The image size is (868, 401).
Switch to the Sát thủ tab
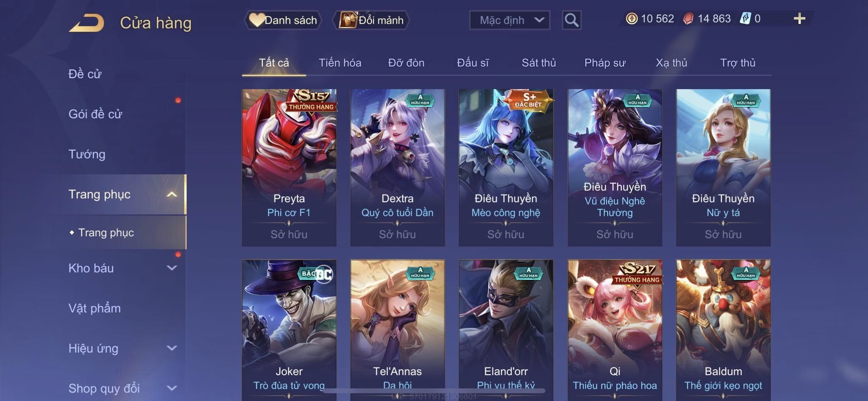[539, 63]
